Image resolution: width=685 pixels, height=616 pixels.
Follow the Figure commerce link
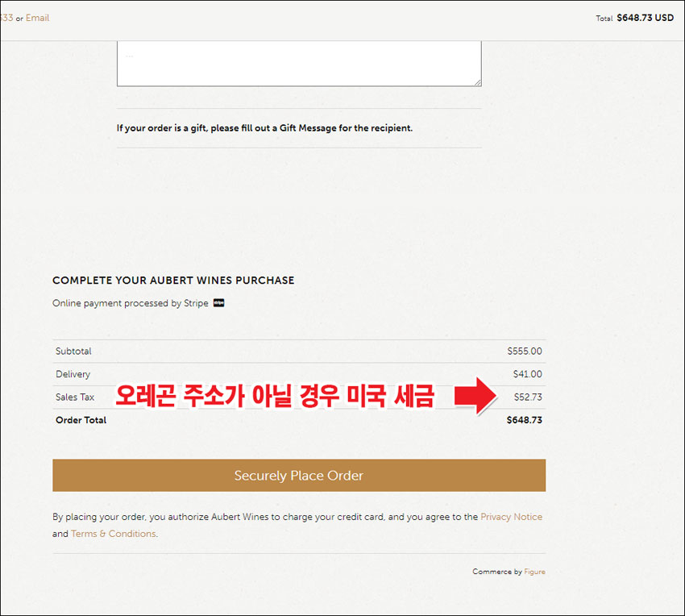tap(535, 572)
